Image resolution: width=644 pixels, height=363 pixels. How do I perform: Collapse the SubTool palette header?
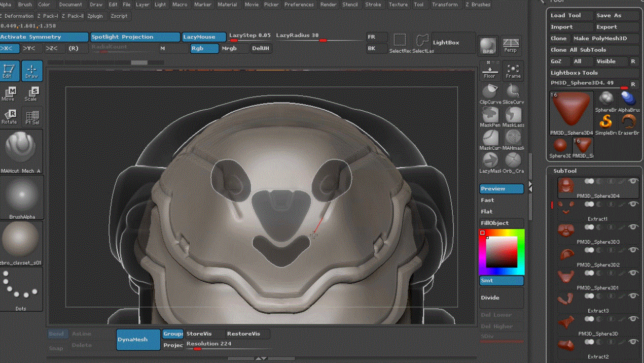(x=565, y=171)
